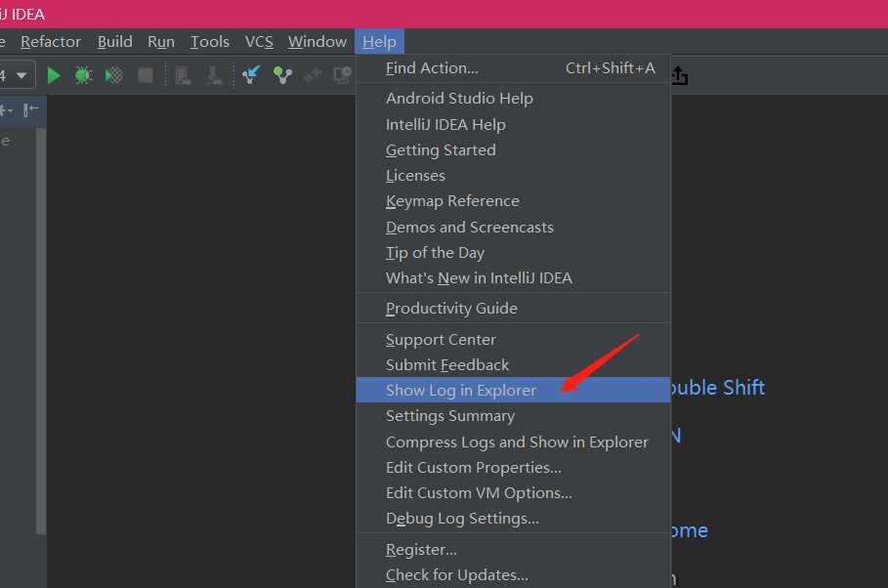Viewport: 888px width, 588px height.
Task: Open the gear settings dropdown in the side panel
Action: [6, 110]
